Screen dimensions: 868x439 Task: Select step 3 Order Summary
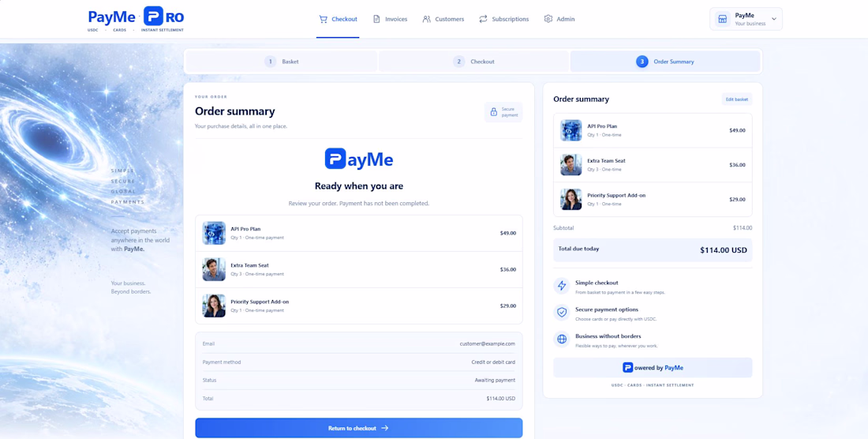tap(665, 62)
